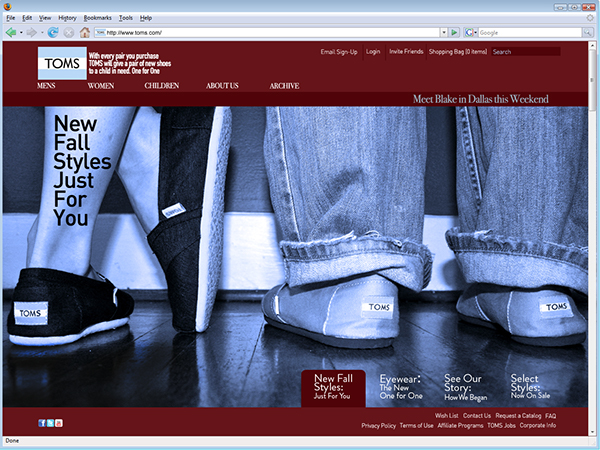This screenshot has width=600, height=450.
Task: Go to the MENS section
Action: coord(46,86)
